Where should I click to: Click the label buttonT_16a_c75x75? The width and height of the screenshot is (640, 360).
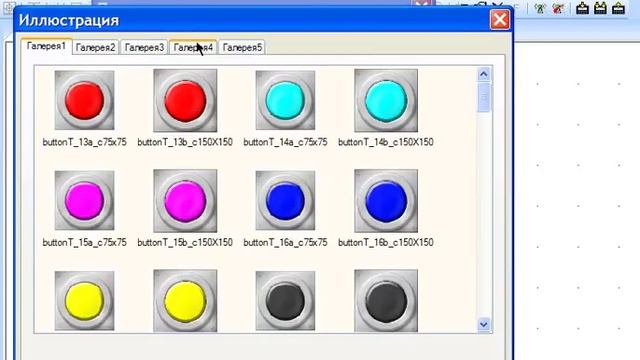pyautogui.click(x=285, y=242)
